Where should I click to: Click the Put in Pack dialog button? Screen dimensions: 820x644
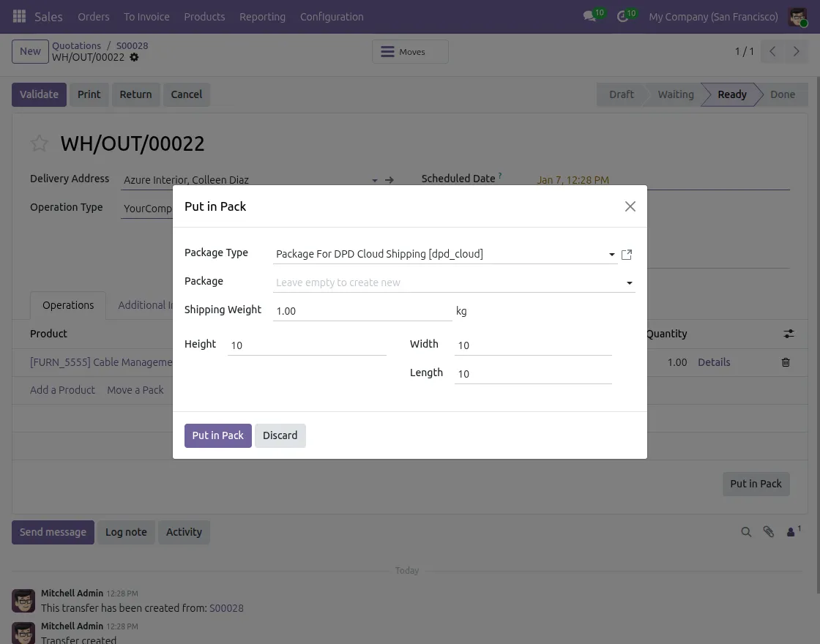coord(217,435)
